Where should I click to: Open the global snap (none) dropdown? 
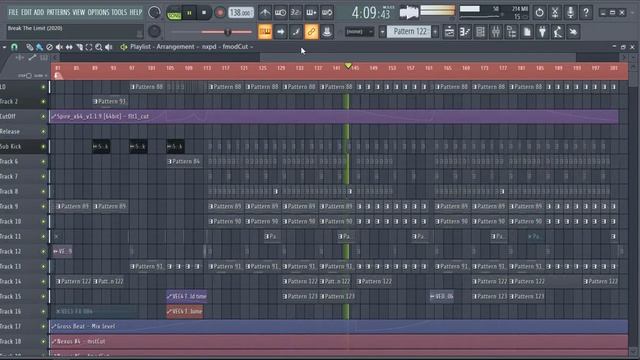(359, 32)
